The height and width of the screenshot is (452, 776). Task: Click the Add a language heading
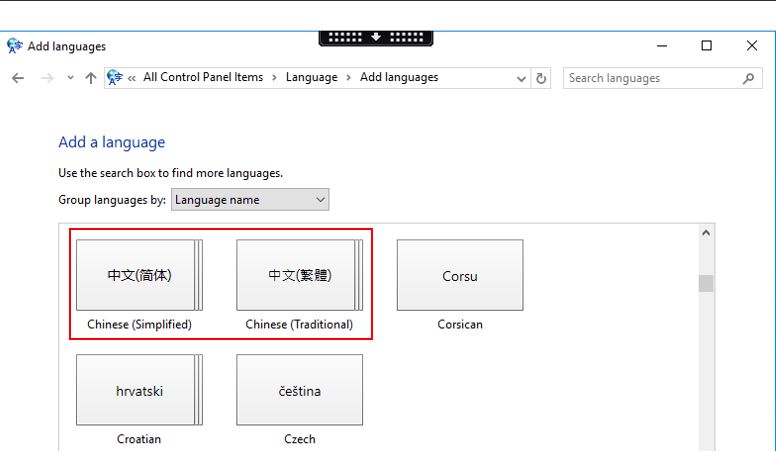[111, 143]
